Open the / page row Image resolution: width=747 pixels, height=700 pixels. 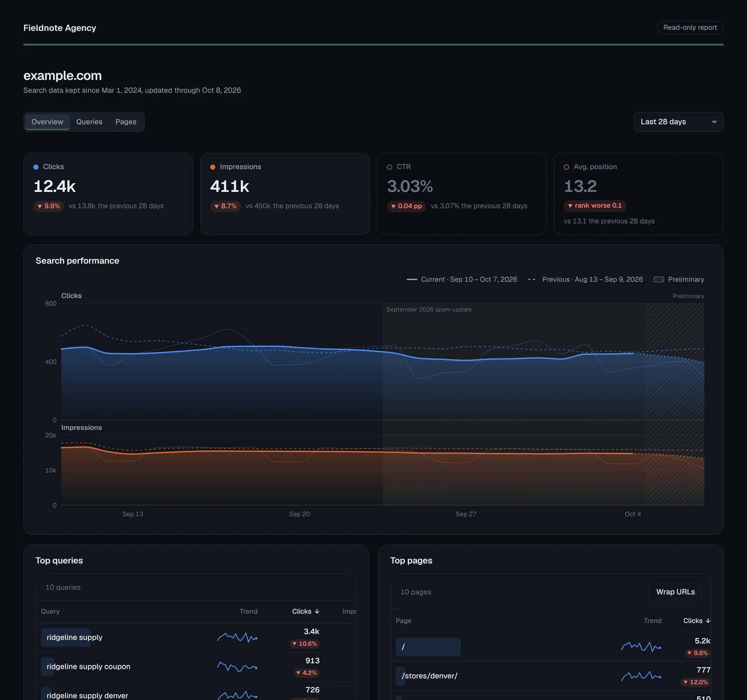551,647
